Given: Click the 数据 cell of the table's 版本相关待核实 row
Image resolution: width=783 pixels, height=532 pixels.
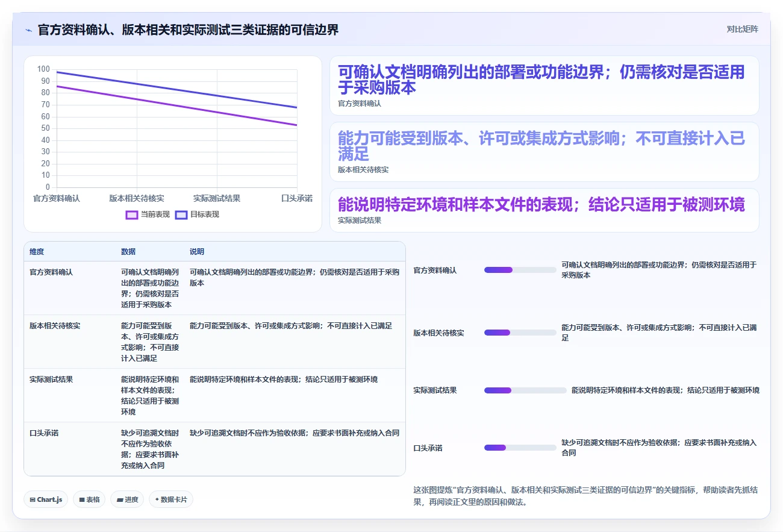Looking at the screenshot, I should tap(150, 342).
